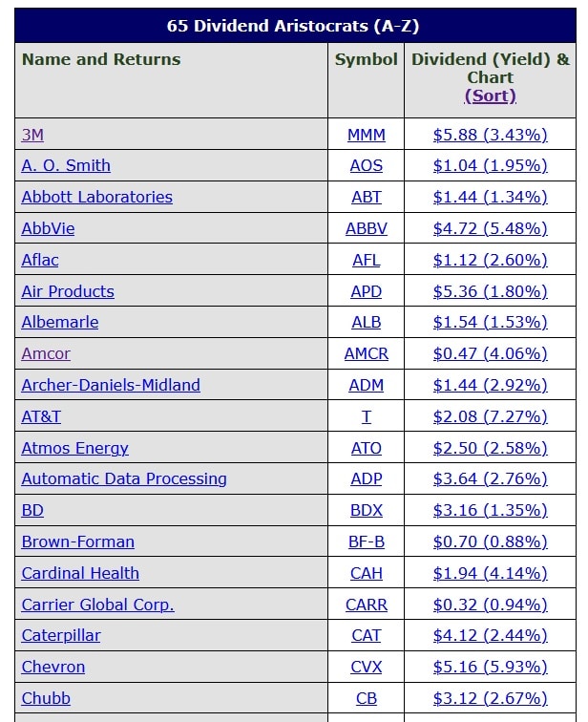
Task: Select the ABBV symbol link
Action: pos(367,228)
